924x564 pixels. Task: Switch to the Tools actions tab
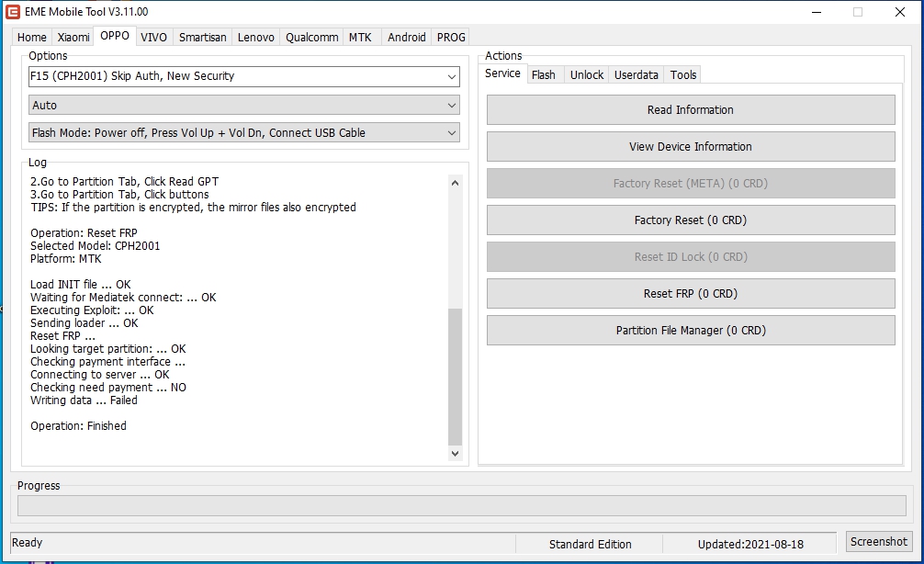683,74
